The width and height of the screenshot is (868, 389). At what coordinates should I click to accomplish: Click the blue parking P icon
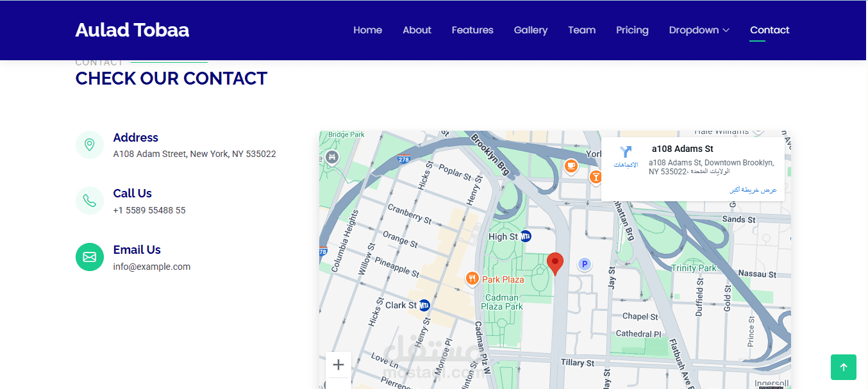pos(584,264)
